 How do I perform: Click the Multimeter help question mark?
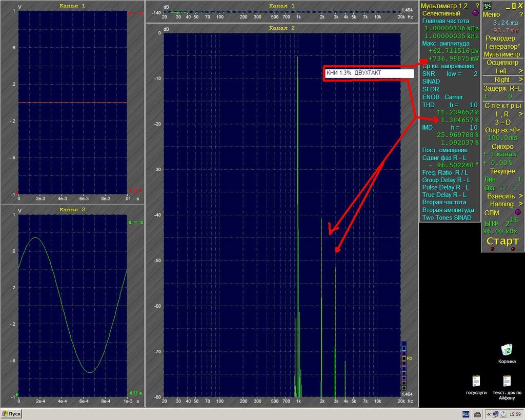tap(477, 6)
